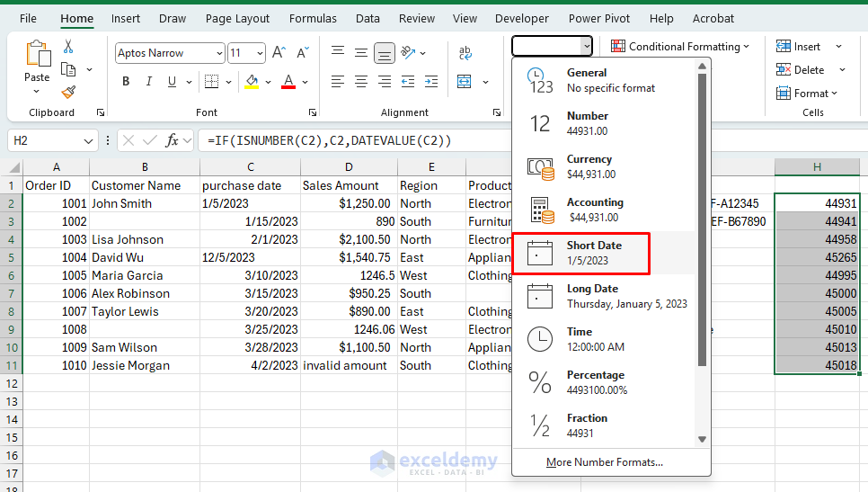Decrease indent

click(x=408, y=82)
